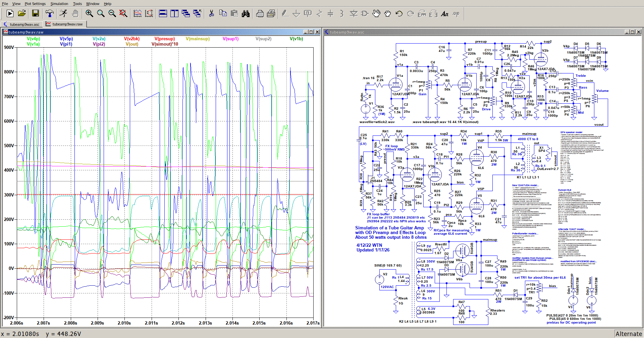The width and height of the screenshot is (644, 338).
Task: Open the Simulation menu
Action: point(59,4)
